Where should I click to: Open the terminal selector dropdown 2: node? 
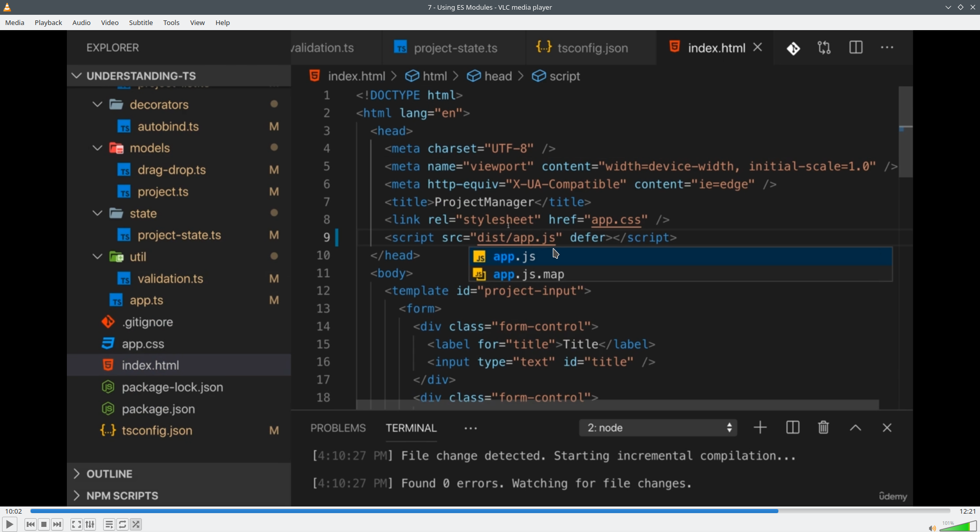coord(658,428)
